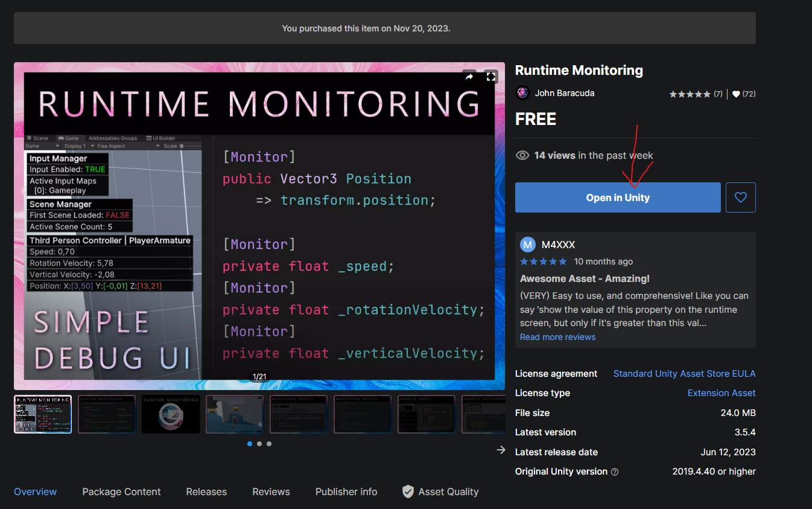This screenshot has height=509, width=812.
Task: Switch to the Releases tab
Action: 206,491
